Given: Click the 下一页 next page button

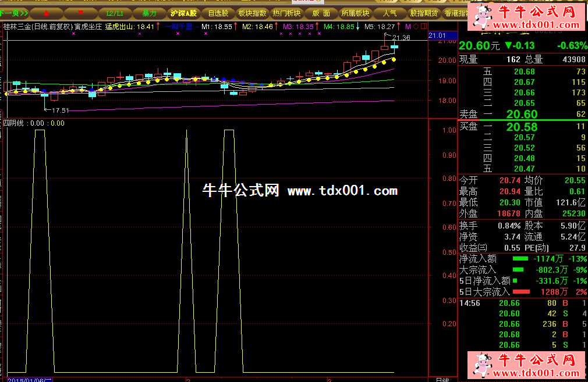Looking at the screenshot, I should click(x=13, y=13).
